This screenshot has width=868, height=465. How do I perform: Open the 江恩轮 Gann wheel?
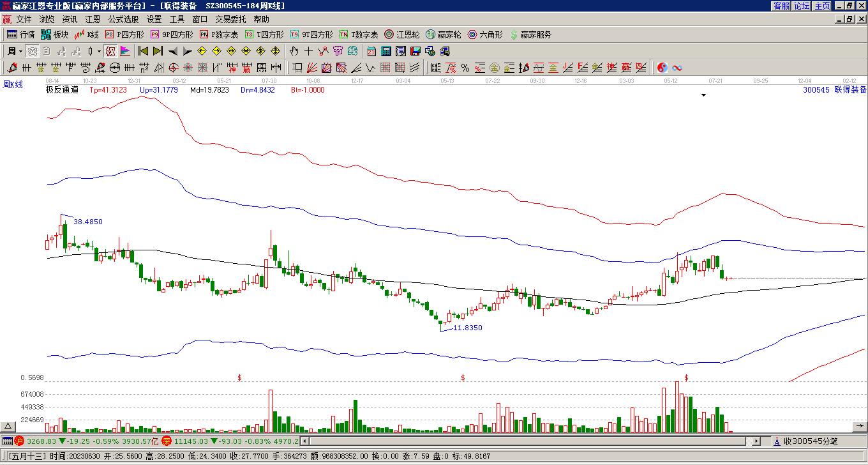(401, 34)
